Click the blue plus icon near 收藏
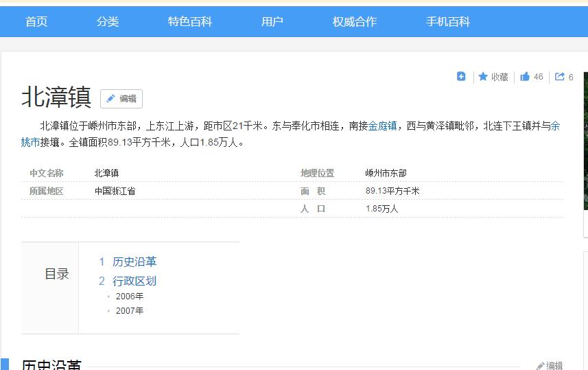This screenshot has width=588, height=370. pos(461,77)
